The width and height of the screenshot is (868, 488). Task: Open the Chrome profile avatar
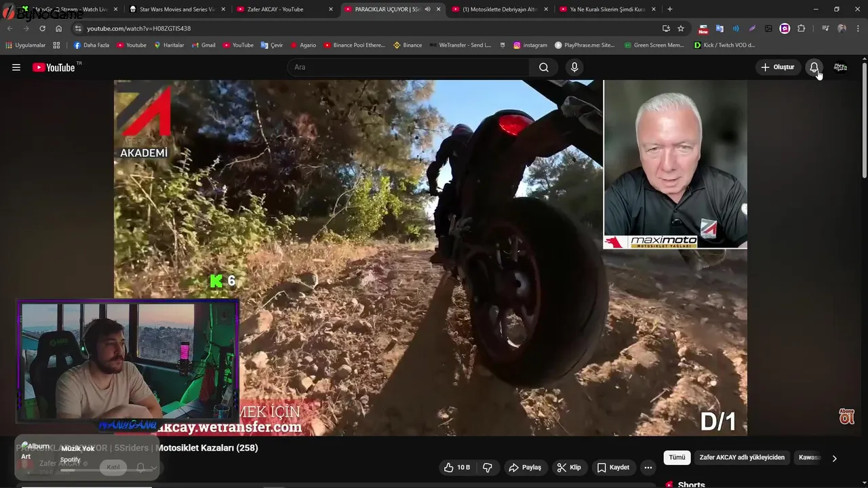point(842,28)
